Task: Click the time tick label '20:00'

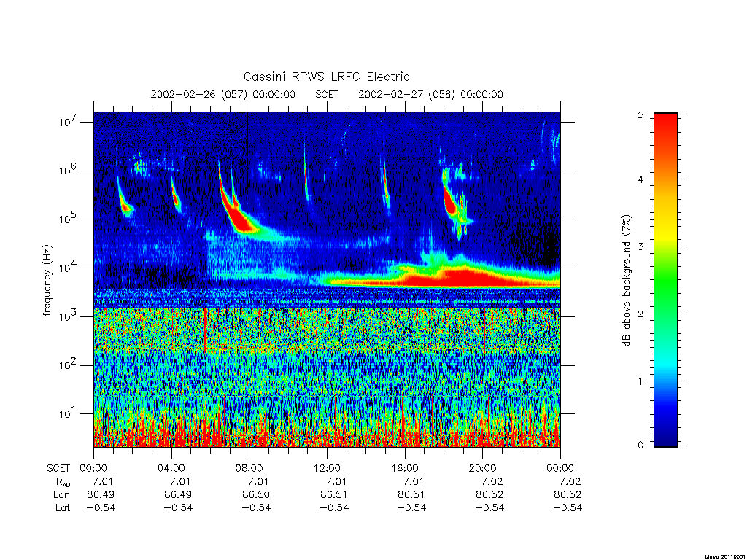Action: point(482,468)
